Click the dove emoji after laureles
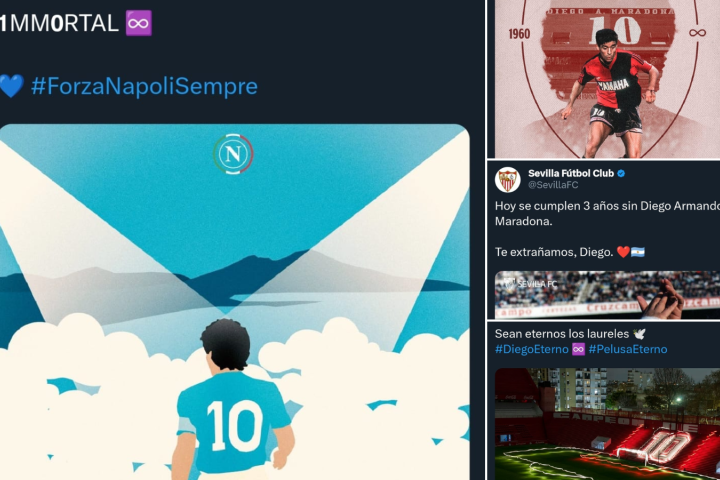This screenshot has height=480, width=720. pos(639,333)
